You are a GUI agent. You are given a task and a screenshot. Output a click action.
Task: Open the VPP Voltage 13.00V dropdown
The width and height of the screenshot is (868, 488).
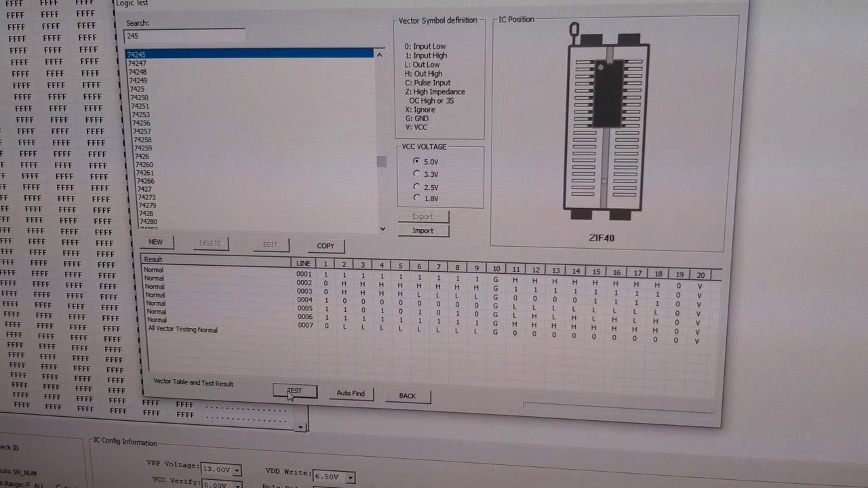[237, 470]
